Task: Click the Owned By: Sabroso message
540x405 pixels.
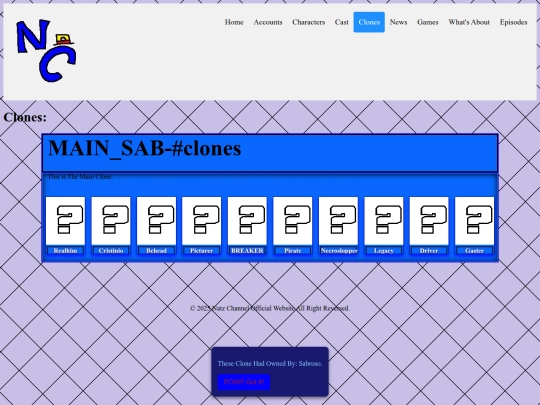Action: point(270,363)
